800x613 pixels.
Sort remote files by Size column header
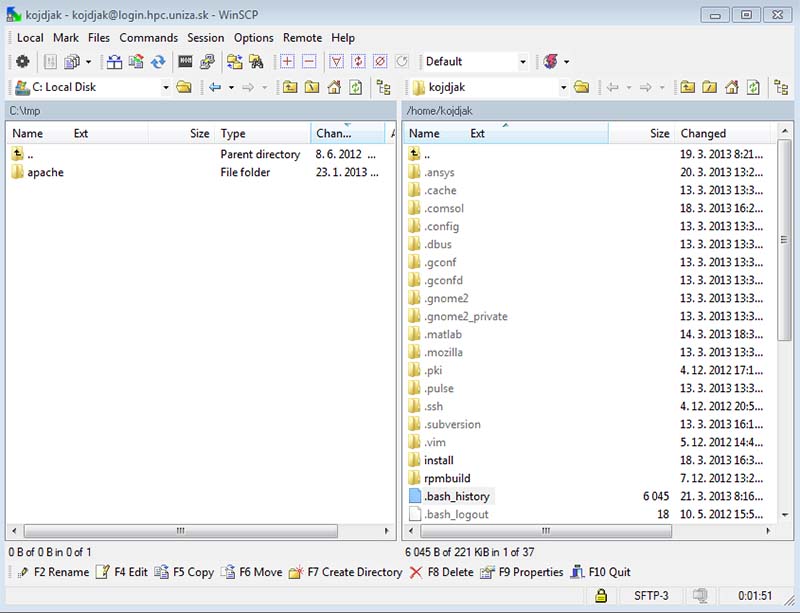[x=658, y=133]
